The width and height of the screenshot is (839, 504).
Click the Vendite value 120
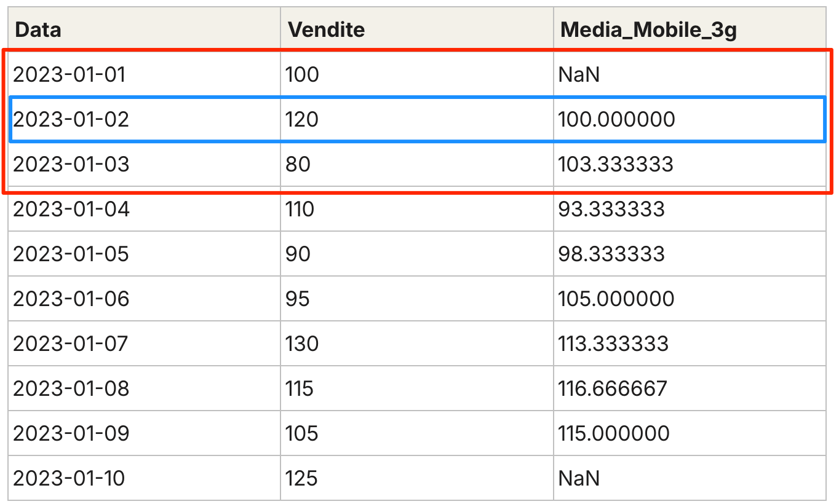point(302,119)
